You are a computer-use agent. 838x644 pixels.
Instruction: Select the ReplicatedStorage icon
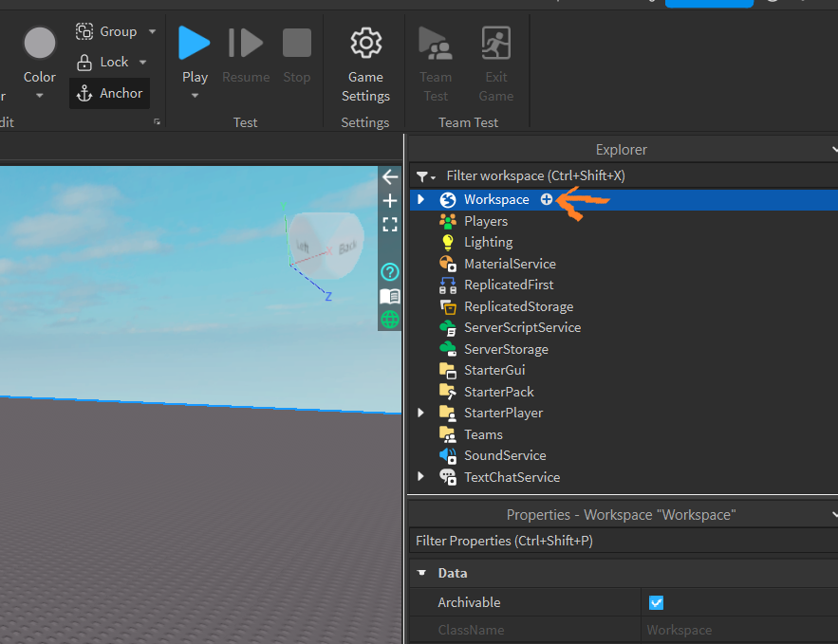coord(448,306)
